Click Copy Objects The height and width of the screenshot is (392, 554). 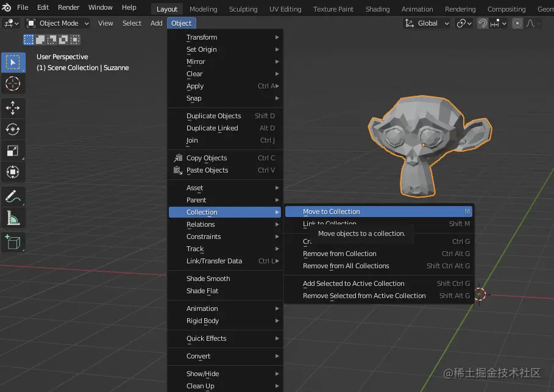(x=225, y=158)
